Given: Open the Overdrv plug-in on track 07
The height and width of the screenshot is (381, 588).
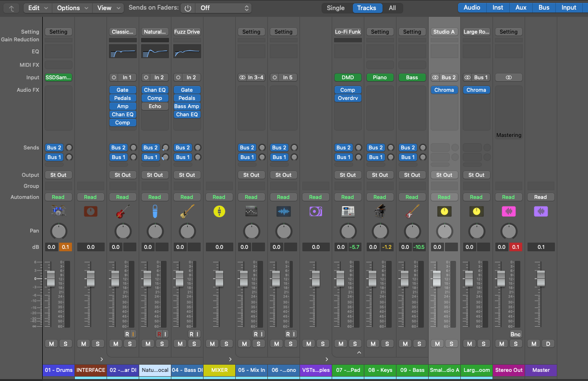Looking at the screenshot, I should [348, 98].
